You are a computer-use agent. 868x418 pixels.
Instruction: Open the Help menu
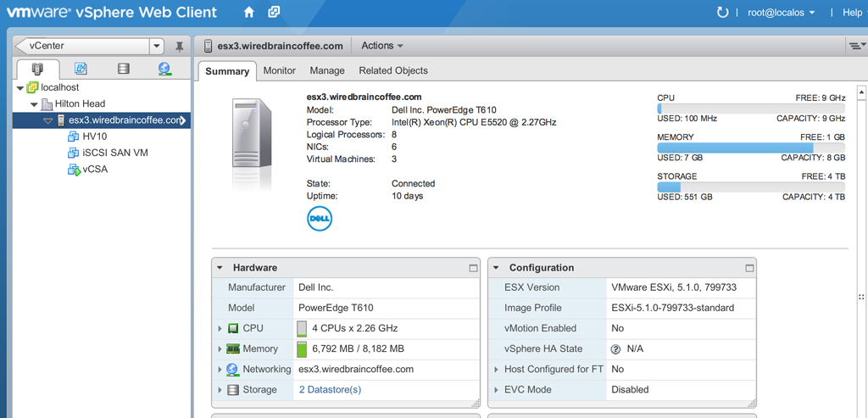(x=852, y=12)
